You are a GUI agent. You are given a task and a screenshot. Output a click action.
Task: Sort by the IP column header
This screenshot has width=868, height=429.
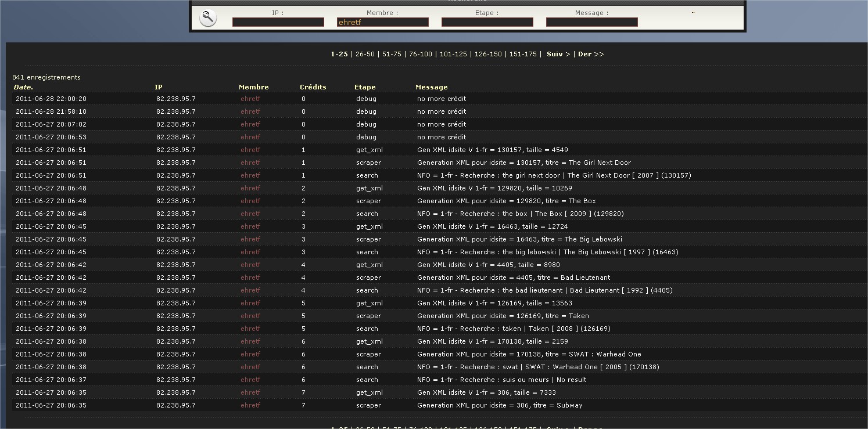pos(159,87)
